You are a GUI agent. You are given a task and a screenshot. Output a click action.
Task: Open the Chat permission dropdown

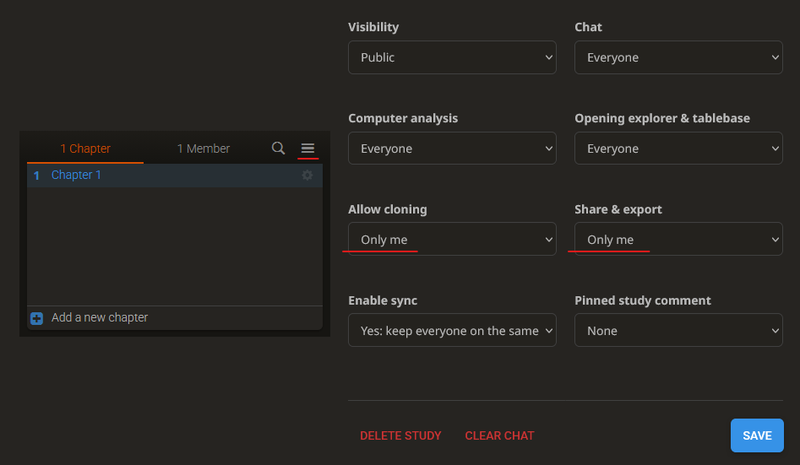(x=677, y=58)
